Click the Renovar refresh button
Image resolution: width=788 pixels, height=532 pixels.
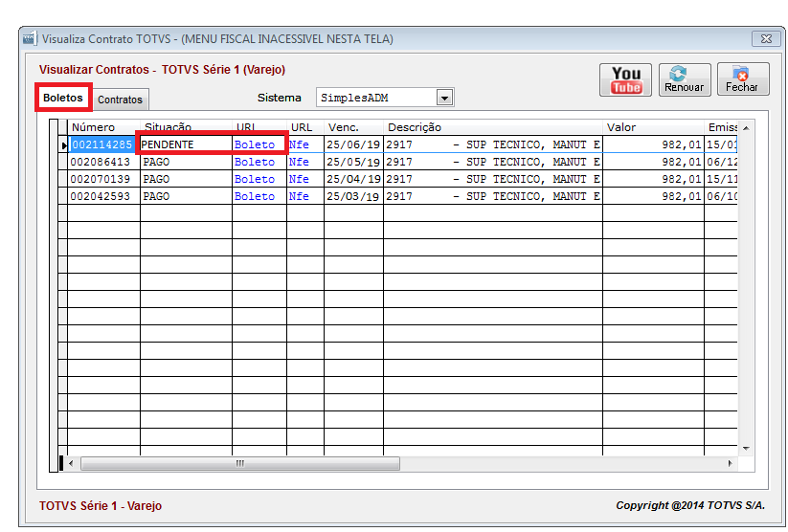685,79
